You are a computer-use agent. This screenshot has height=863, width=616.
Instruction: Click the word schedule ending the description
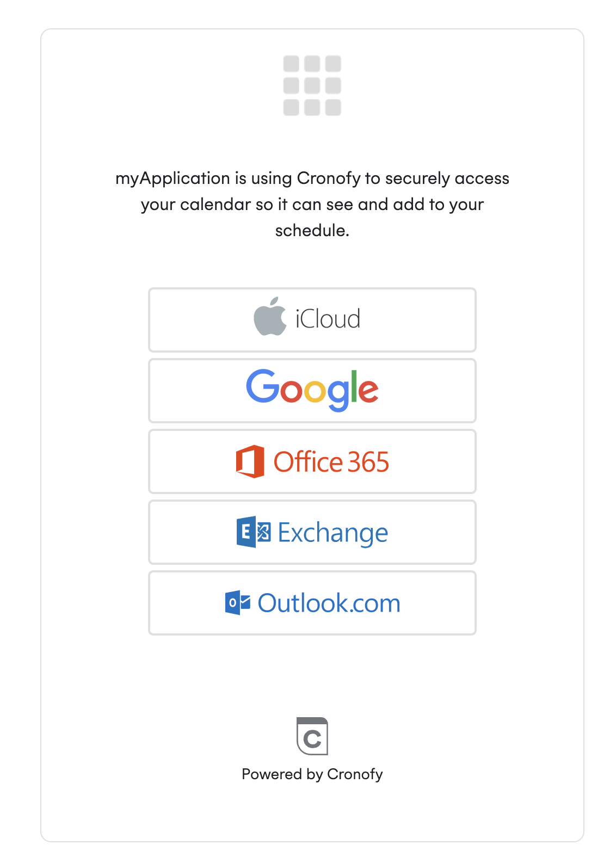[x=311, y=231]
